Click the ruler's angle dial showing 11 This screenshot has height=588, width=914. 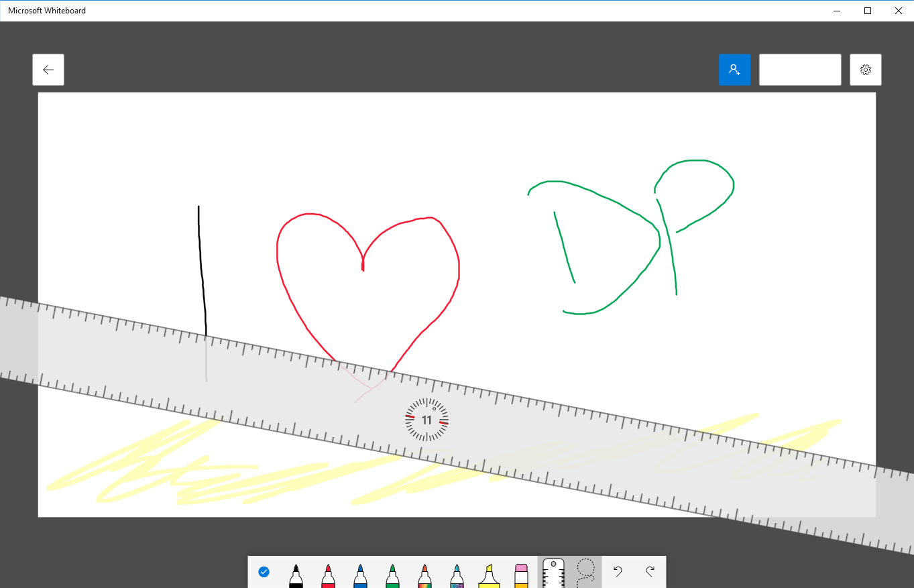click(427, 420)
